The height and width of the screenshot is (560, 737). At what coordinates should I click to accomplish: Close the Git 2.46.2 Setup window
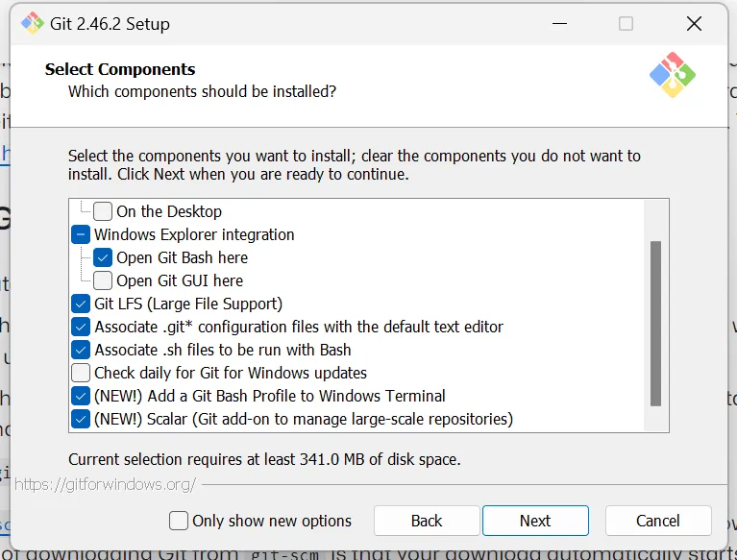(694, 23)
